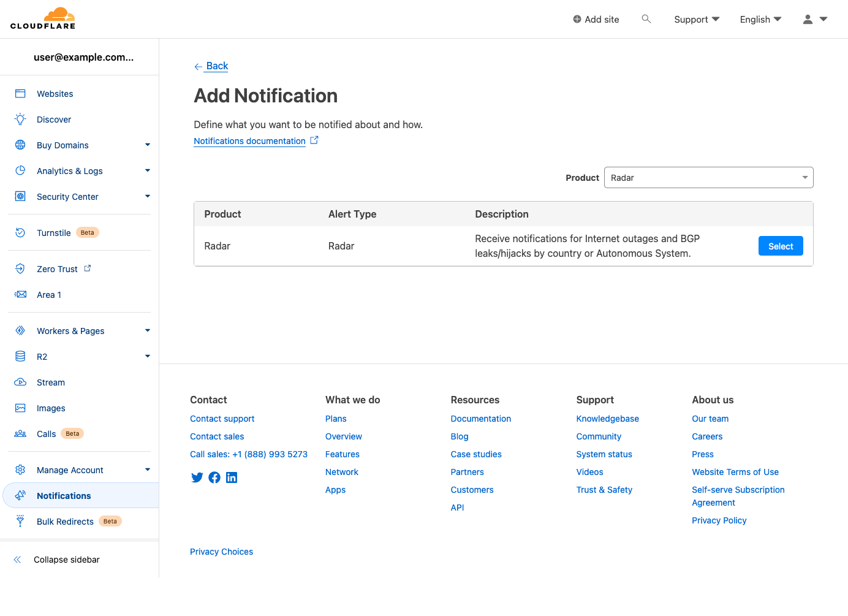Image resolution: width=848 pixels, height=616 pixels.
Task: Open Bulk Redirects in the sidebar
Action: coord(65,522)
